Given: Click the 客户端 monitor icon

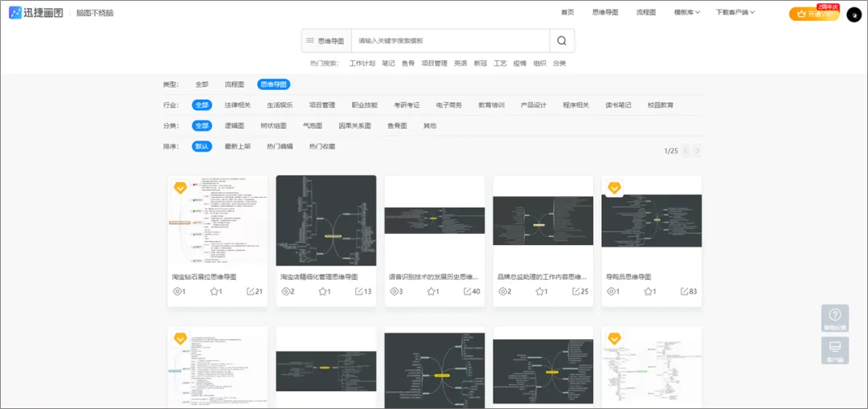Looking at the screenshot, I should click(x=835, y=347).
